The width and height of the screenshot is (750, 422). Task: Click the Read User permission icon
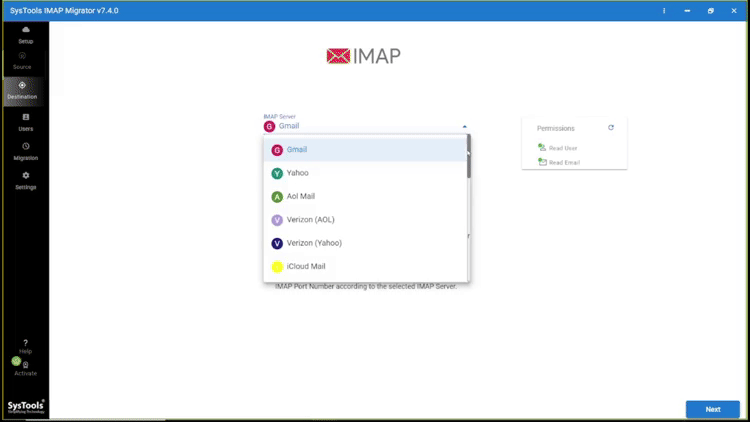pyautogui.click(x=542, y=147)
